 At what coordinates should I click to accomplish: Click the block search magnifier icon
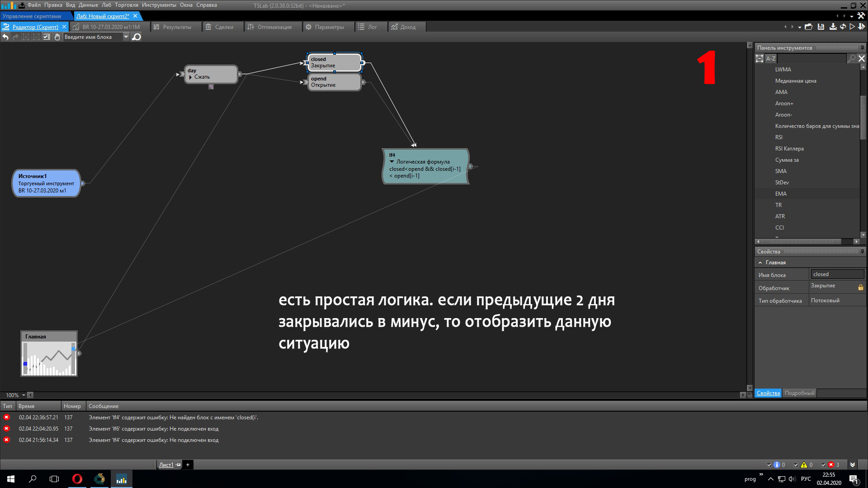pyautogui.click(x=137, y=37)
